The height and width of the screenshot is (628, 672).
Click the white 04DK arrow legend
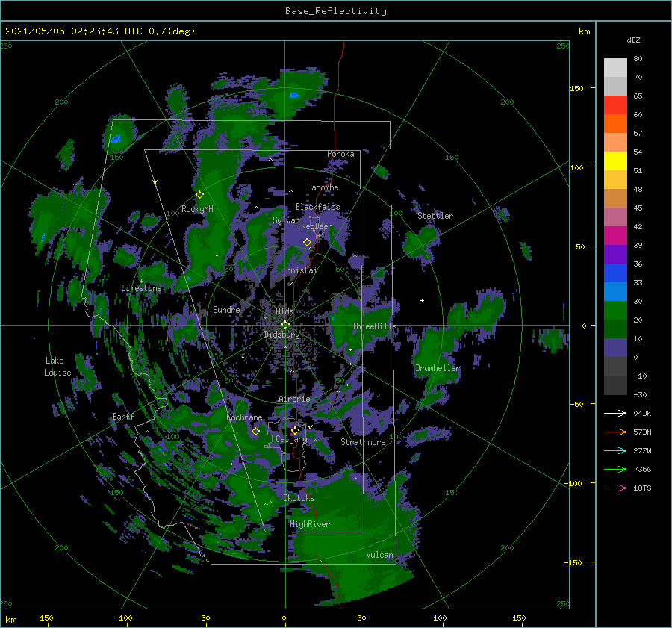pyautogui.click(x=615, y=413)
